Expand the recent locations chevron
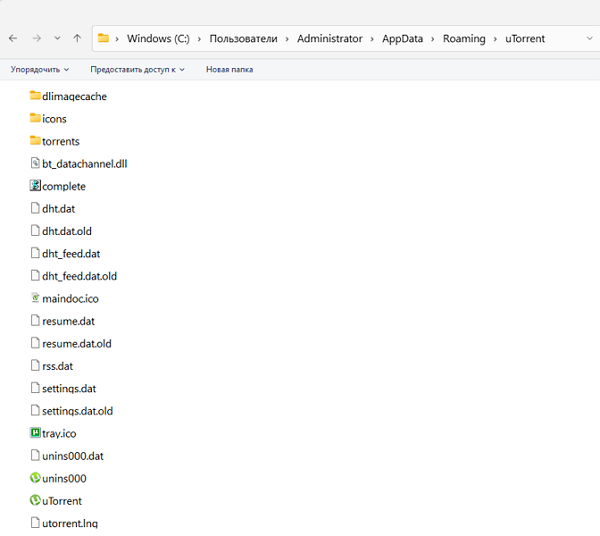Viewport: 600px width, 536px height. coord(57,38)
